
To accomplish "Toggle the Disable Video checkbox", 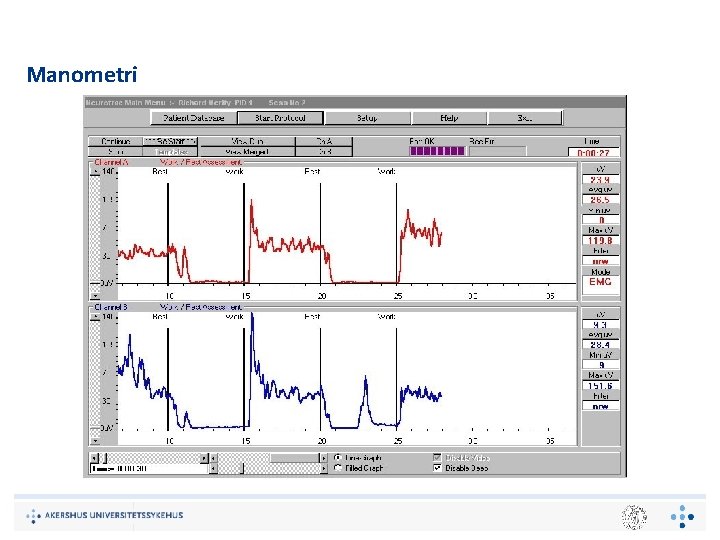I will [437, 458].
